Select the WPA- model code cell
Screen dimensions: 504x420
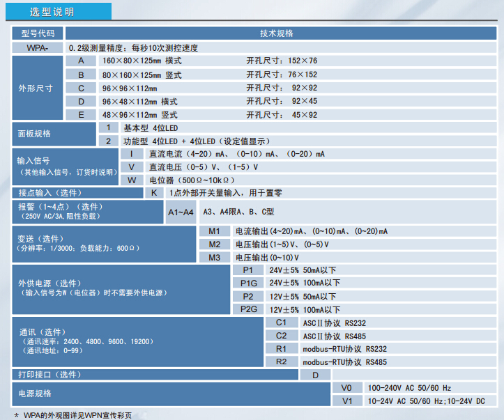click(38, 48)
